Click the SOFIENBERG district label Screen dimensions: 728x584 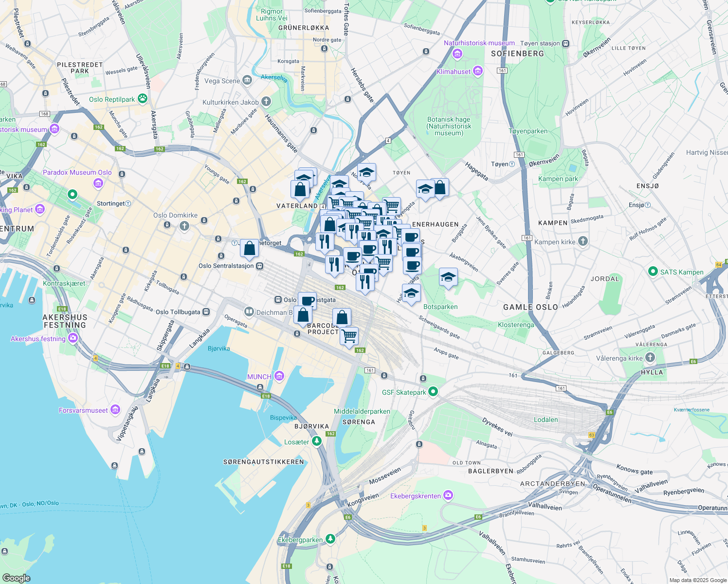tap(517, 54)
